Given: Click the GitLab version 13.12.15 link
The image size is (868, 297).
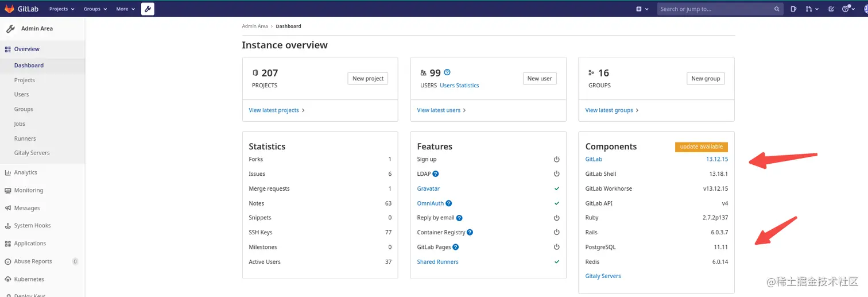Looking at the screenshot, I should [x=717, y=159].
